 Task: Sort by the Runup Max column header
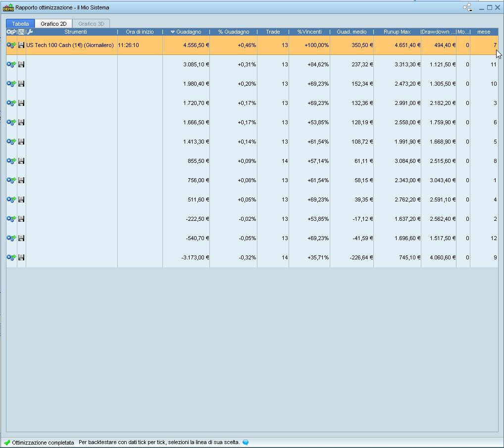coord(397,32)
